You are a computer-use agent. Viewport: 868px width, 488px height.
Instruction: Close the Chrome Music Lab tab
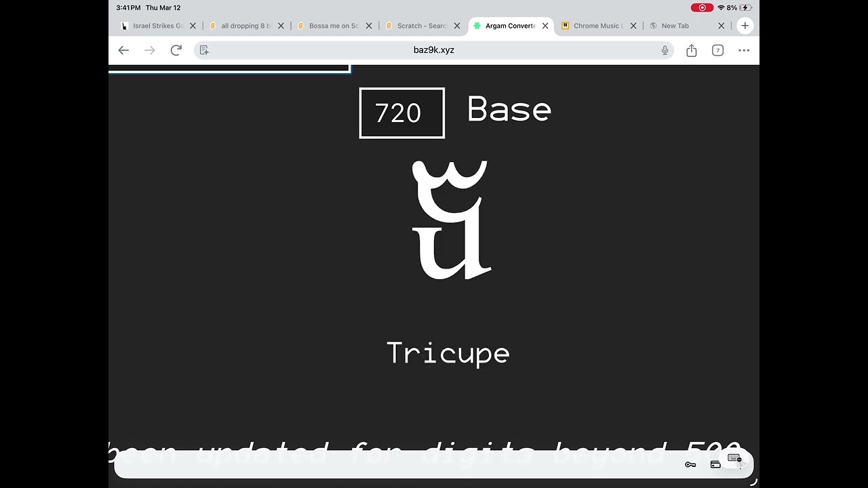coord(633,26)
